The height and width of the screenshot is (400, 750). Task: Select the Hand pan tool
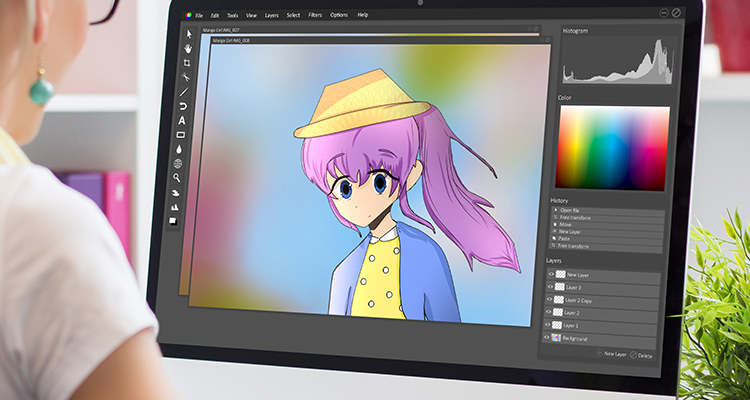pyautogui.click(x=188, y=48)
